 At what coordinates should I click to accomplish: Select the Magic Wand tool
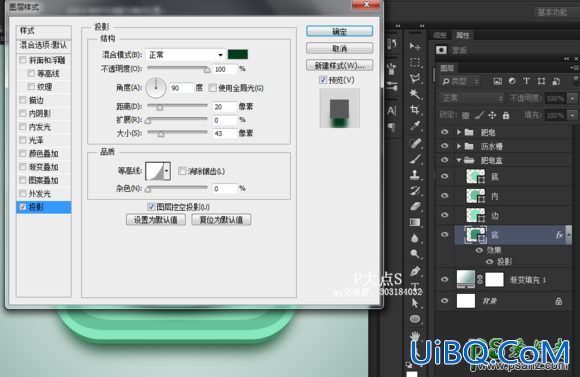coord(415,94)
